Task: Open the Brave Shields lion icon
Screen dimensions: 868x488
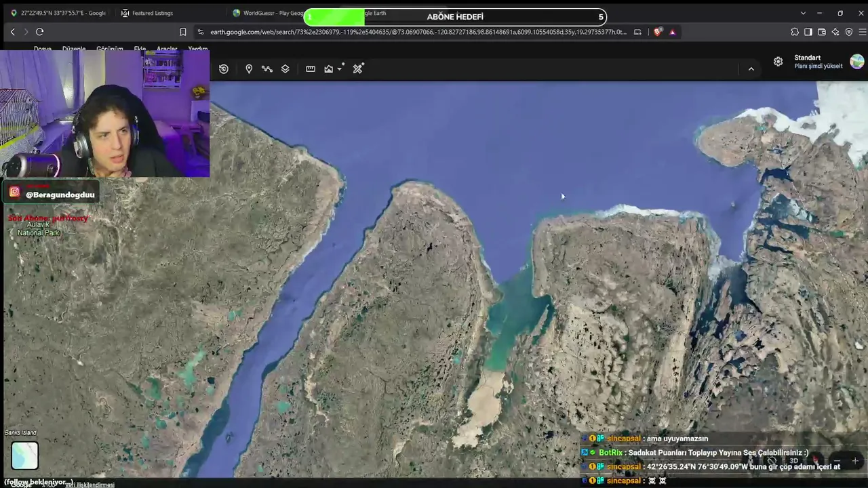Action: click(x=657, y=32)
